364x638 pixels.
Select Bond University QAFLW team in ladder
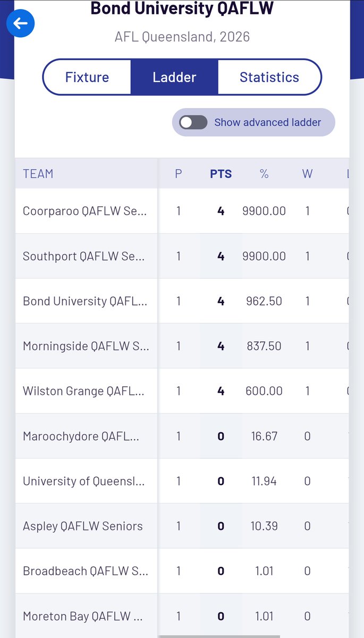tap(85, 301)
